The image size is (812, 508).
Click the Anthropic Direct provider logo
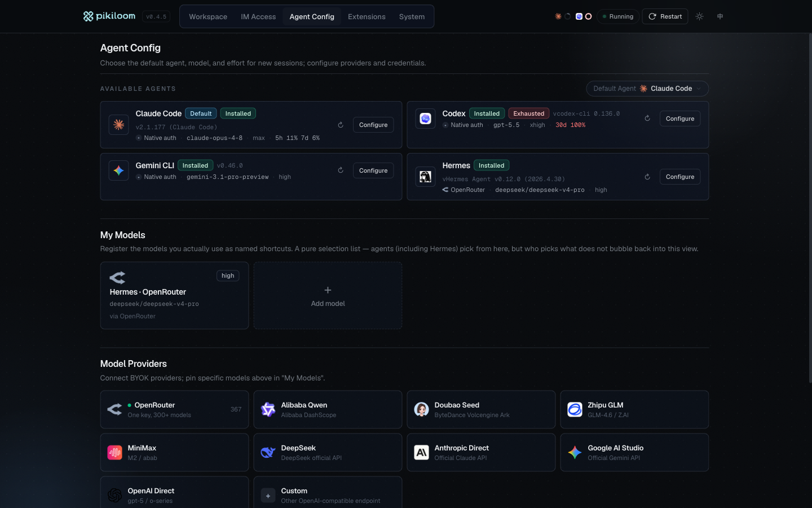click(x=421, y=452)
